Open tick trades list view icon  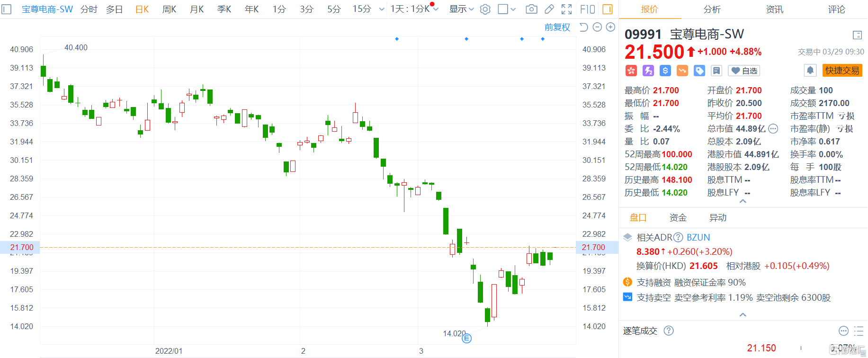tap(859, 331)
